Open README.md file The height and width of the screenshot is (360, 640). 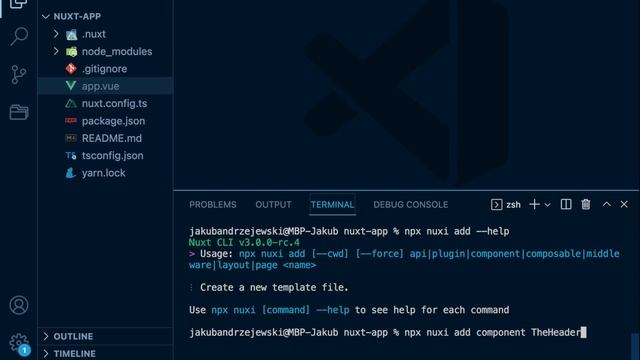(112, 138)
